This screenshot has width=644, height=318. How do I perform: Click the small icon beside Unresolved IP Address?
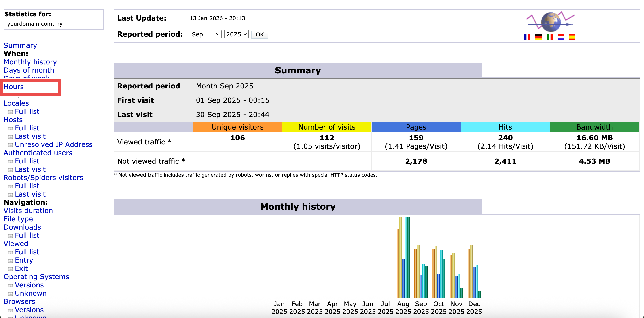click(x=11, y=145)
